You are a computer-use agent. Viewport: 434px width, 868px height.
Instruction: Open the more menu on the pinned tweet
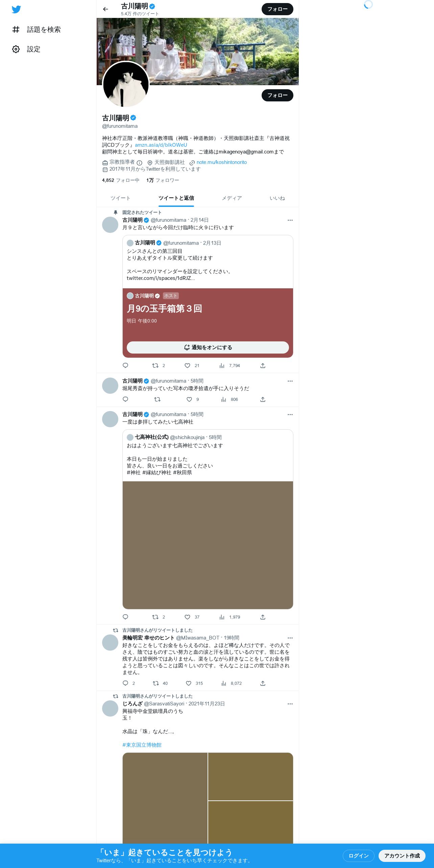pos(290,220)
